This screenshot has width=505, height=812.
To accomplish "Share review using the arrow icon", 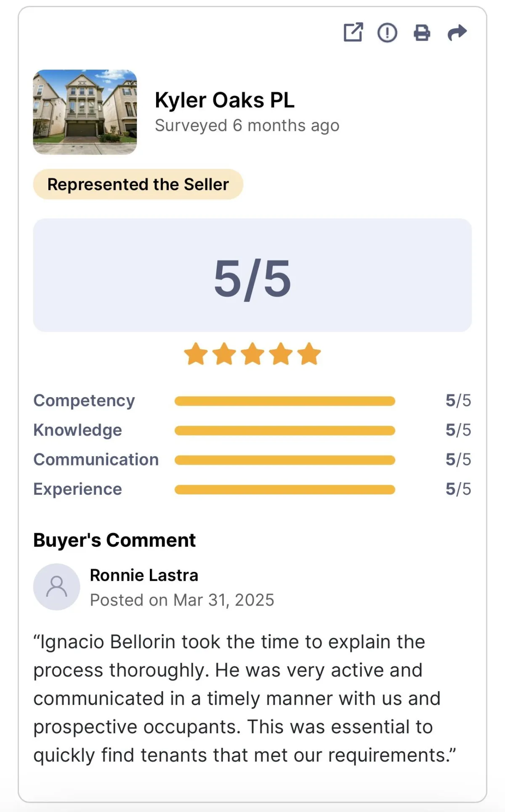I will pos(457,32).
